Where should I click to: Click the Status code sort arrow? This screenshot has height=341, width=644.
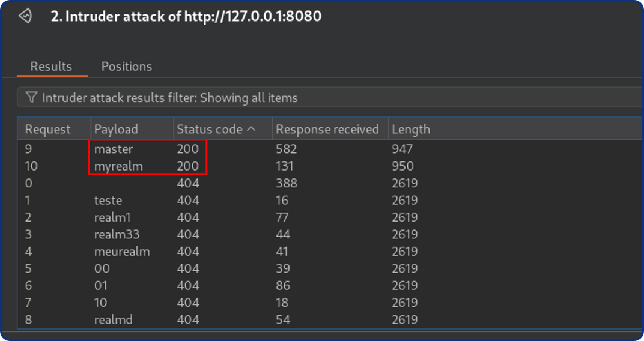click(251, 129)
